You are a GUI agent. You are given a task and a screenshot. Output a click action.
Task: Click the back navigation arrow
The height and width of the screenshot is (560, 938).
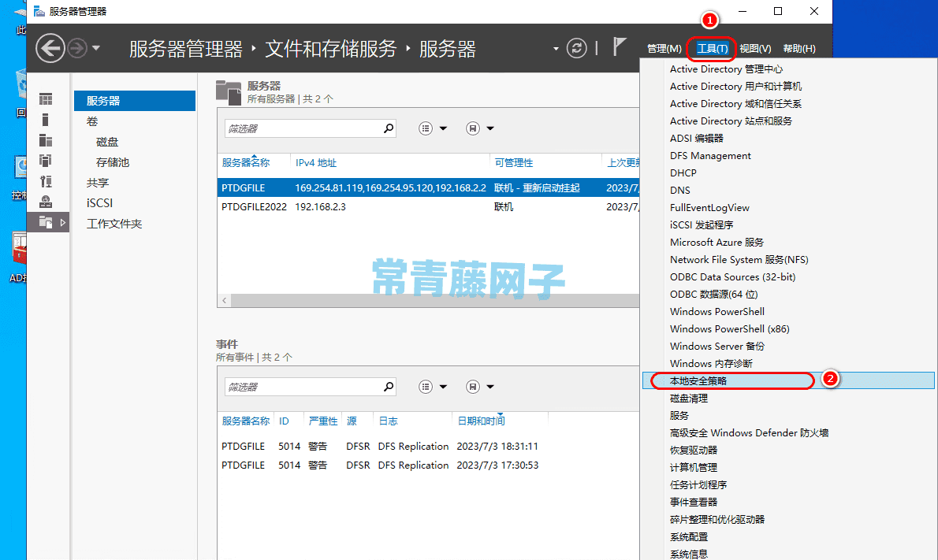click(x=50, y=48)
